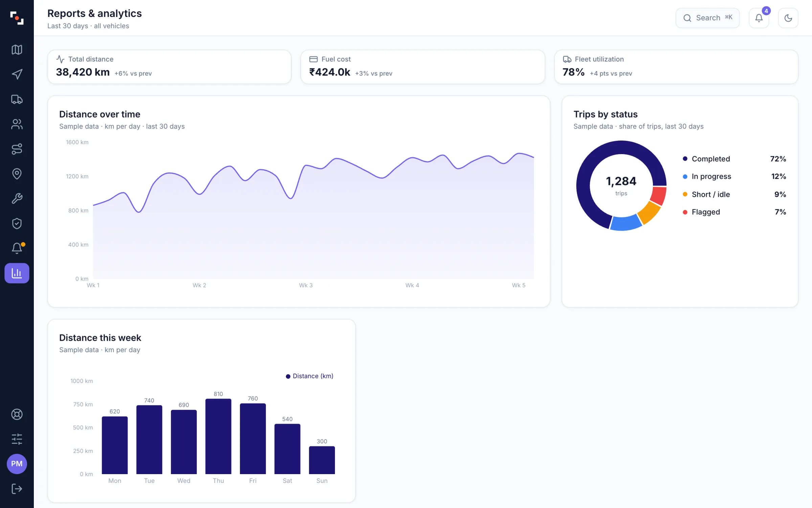Click the 72% Completed value

pos(778,159)
